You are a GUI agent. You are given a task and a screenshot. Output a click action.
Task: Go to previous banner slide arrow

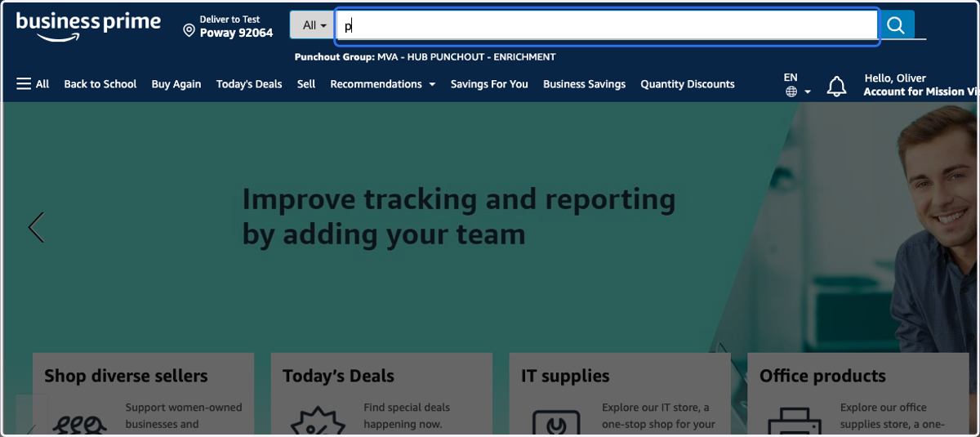pyautogui.click(x=36, y=227)
